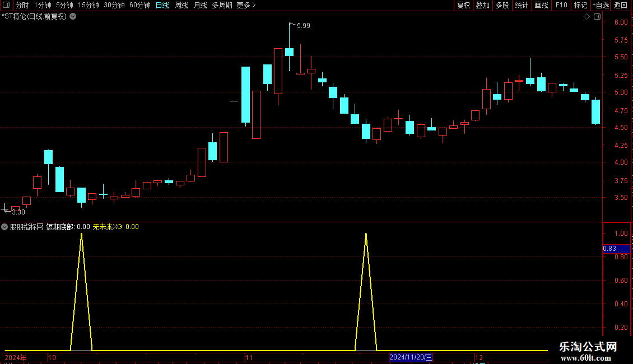The image size is (633, 364).
Task: Click the 3.30 low price label
Action: tap(18, 212)
